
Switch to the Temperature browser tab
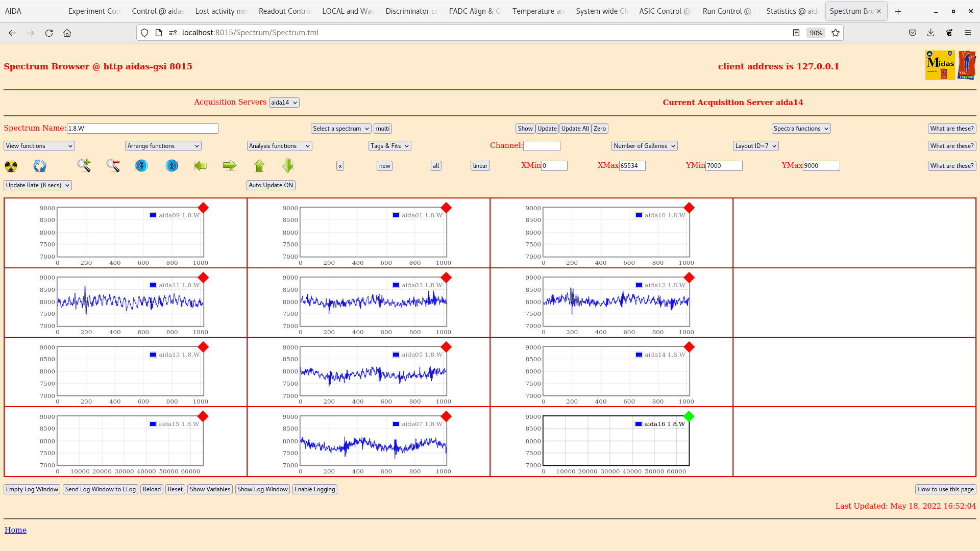pos(538,11)
